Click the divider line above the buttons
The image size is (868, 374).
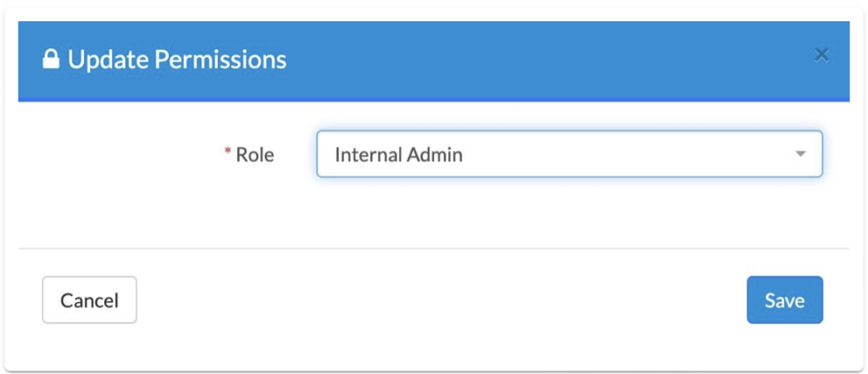click(x=434, y=248)
